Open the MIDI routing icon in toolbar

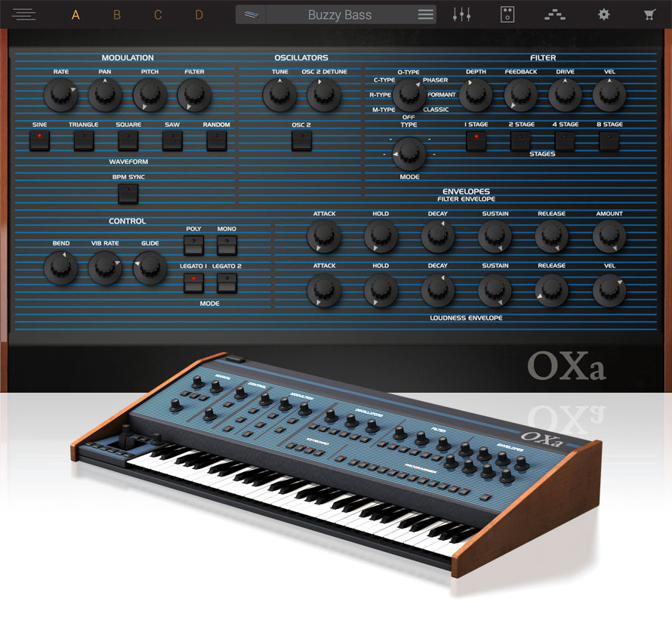555,14
